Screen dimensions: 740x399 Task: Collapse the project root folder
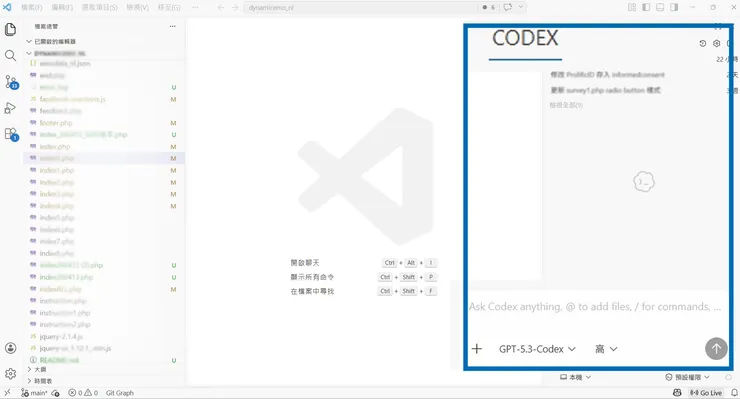56,53
